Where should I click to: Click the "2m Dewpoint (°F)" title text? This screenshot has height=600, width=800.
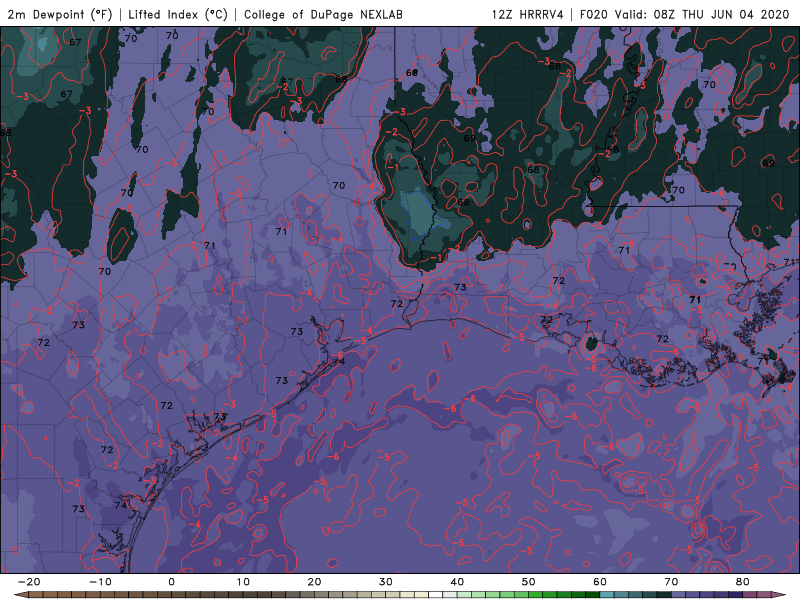pyautogui.click(x=59, y=14)
